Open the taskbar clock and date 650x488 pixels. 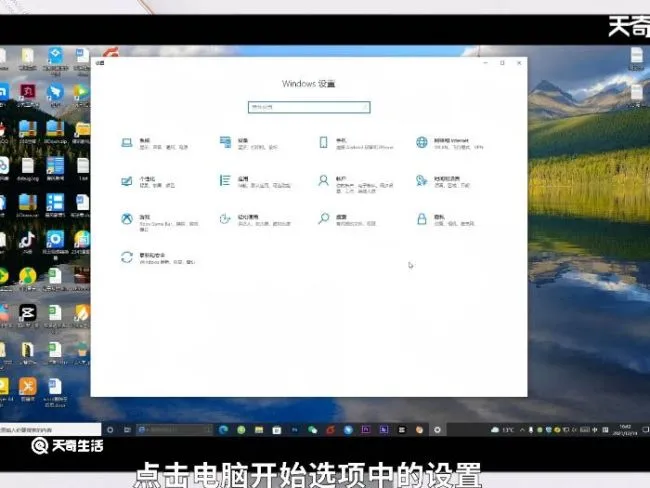[x=625, y=430]
